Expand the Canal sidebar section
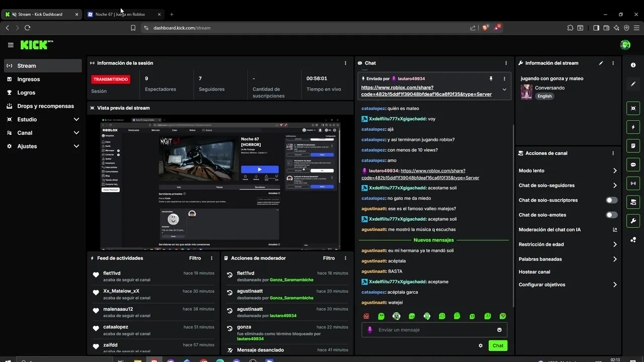The image size is (644, 362). coord(76,133)
